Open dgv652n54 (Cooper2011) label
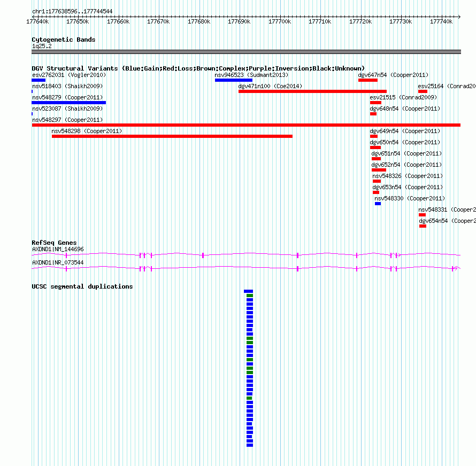 coord(406,165)
